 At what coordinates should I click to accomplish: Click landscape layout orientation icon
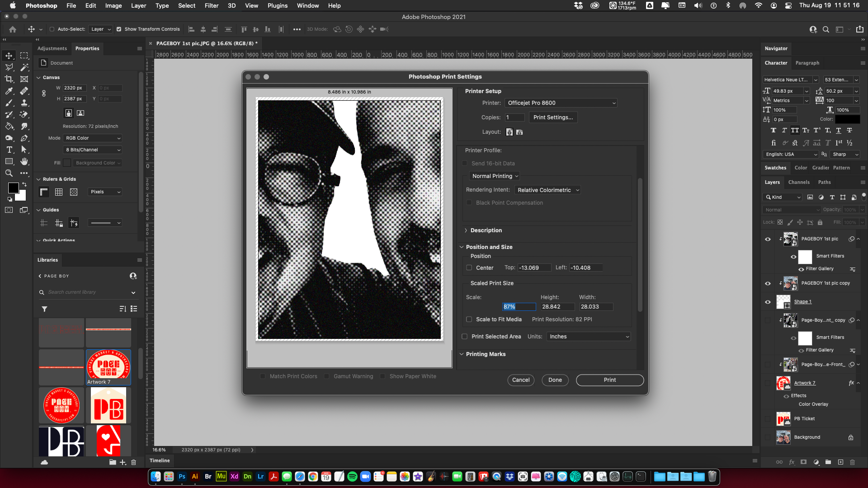519,132
